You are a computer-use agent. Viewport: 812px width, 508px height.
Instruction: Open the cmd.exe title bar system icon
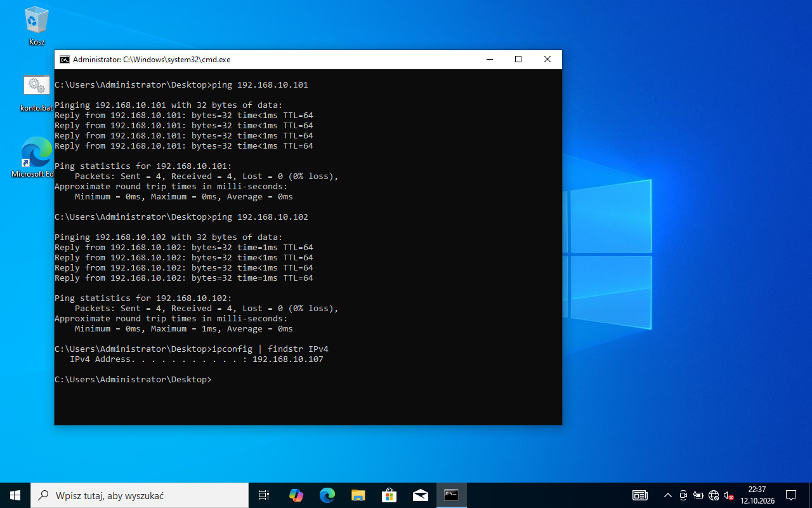[x=65, y=60]
